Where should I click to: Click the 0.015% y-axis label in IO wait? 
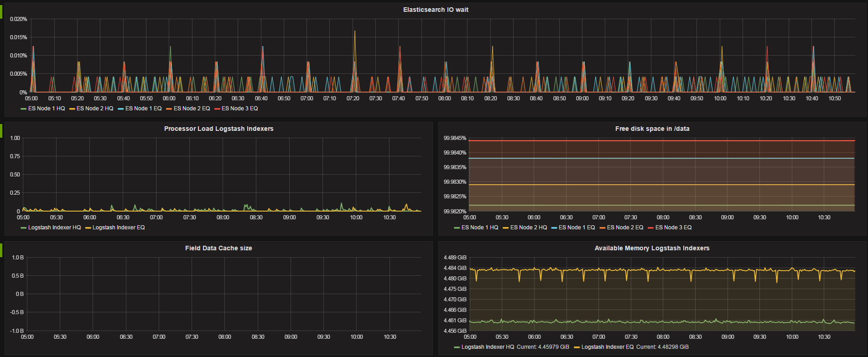[x=19, y=37]
